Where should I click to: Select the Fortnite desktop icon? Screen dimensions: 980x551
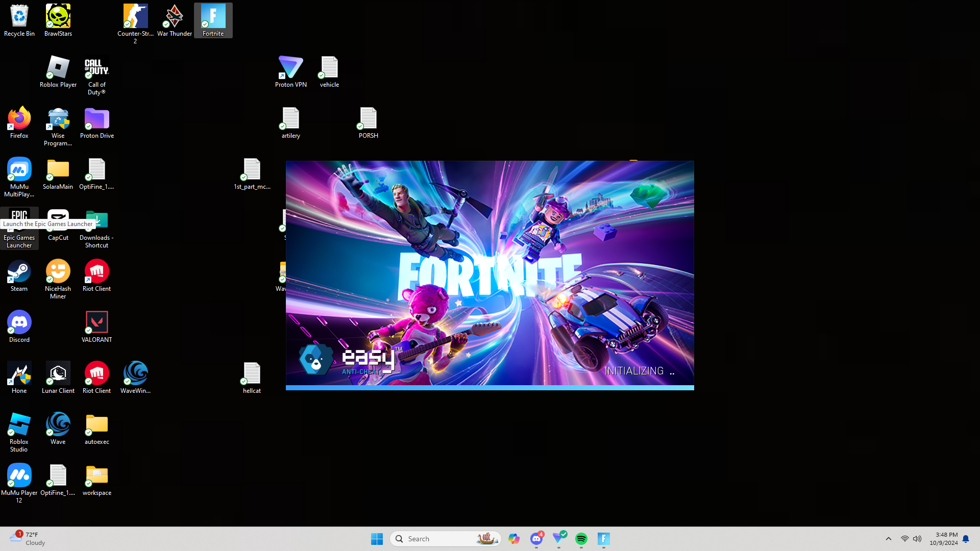[x=213, y=17]
